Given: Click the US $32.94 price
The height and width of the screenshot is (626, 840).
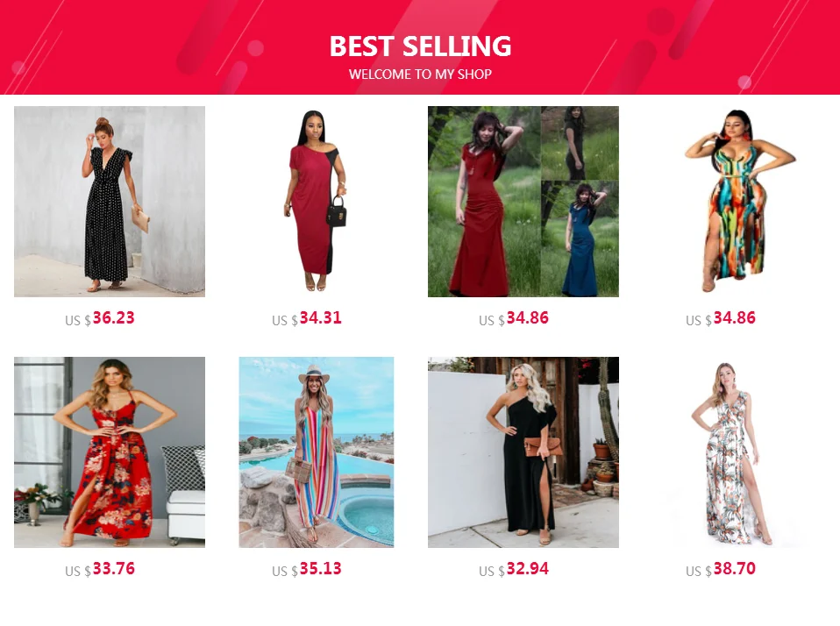Looking at the screenshot, I should [514, 569].
